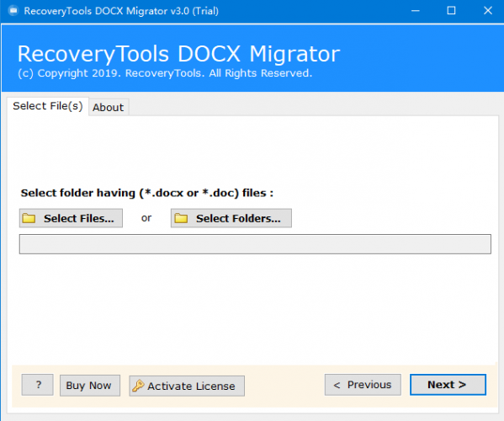Image resolution: width=504 pixels, height=421 pixels.
Task: Click the yellow folder icon beside Select Files
Action: coord(29,218)
